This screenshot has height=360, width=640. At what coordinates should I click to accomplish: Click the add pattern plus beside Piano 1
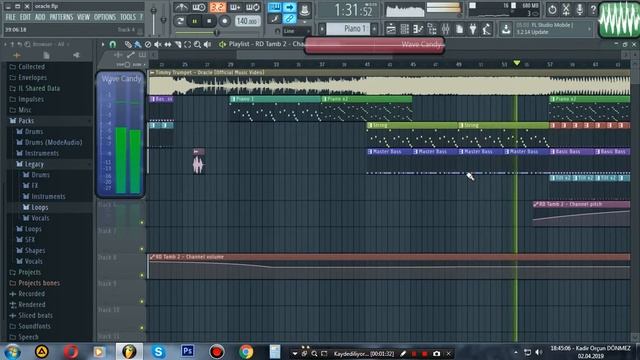(x=374, y=29)
